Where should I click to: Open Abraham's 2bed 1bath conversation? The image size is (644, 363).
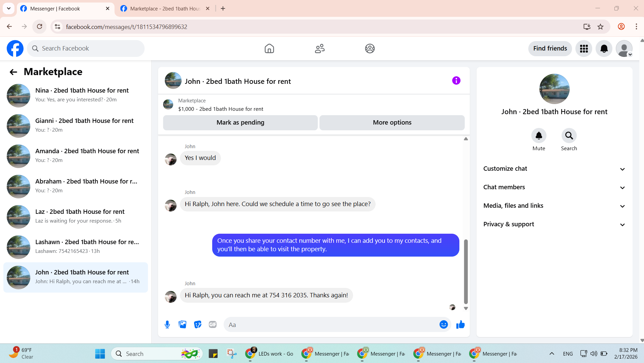click(76, 186)
